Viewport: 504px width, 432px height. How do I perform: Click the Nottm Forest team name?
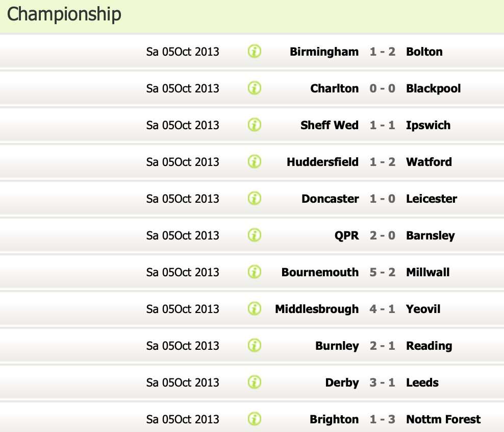(x=443, y=419)
